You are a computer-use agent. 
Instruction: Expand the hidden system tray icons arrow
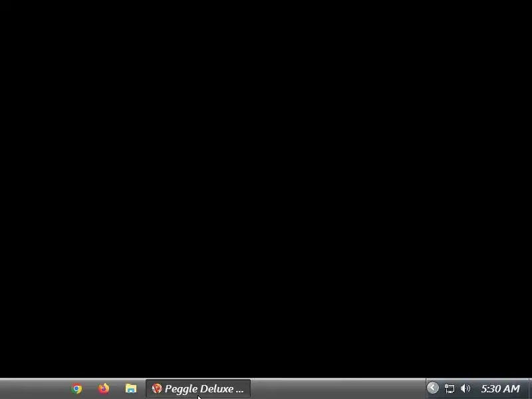click(433, 388)
